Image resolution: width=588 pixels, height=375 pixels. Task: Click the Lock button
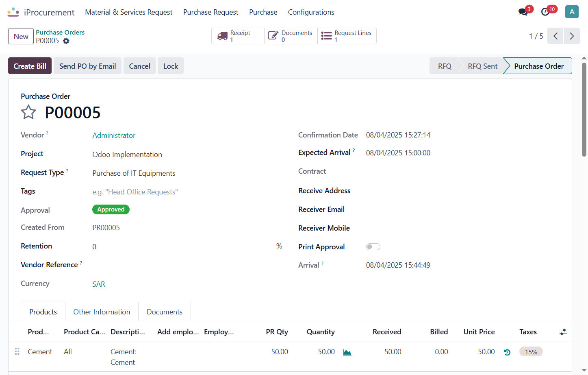point(171,66)
